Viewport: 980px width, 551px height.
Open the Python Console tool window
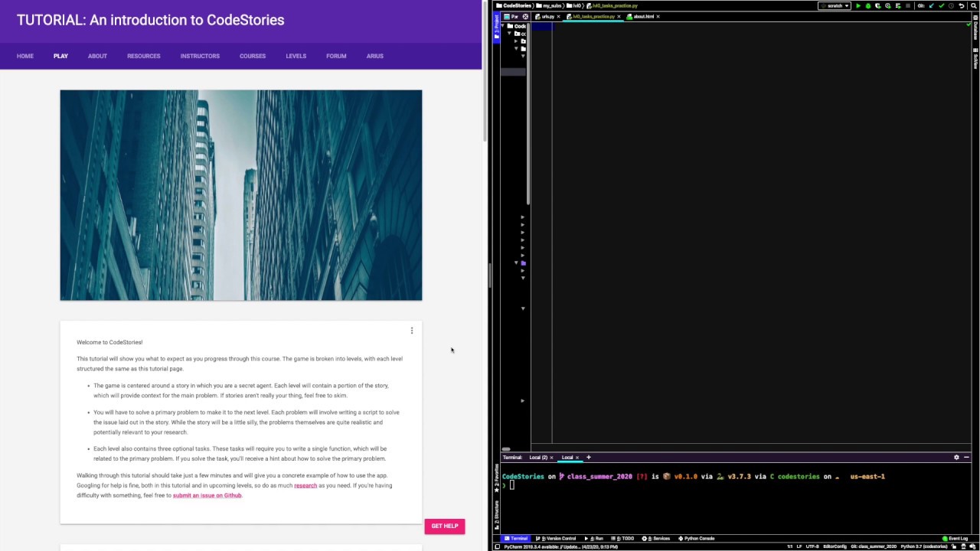click(x=697, y=538)
